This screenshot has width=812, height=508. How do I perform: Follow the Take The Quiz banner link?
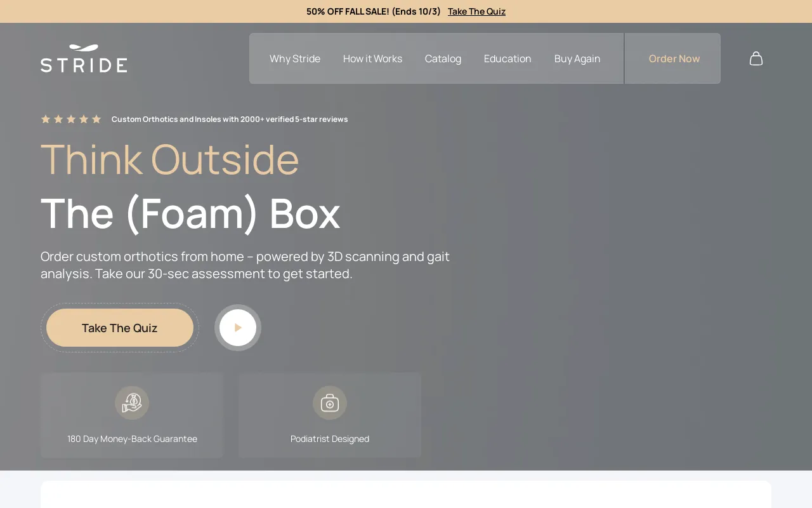point(476,11)
